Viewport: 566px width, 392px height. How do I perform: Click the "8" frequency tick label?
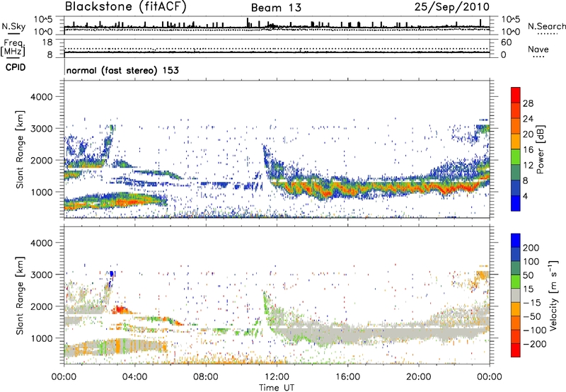point(50,54)
